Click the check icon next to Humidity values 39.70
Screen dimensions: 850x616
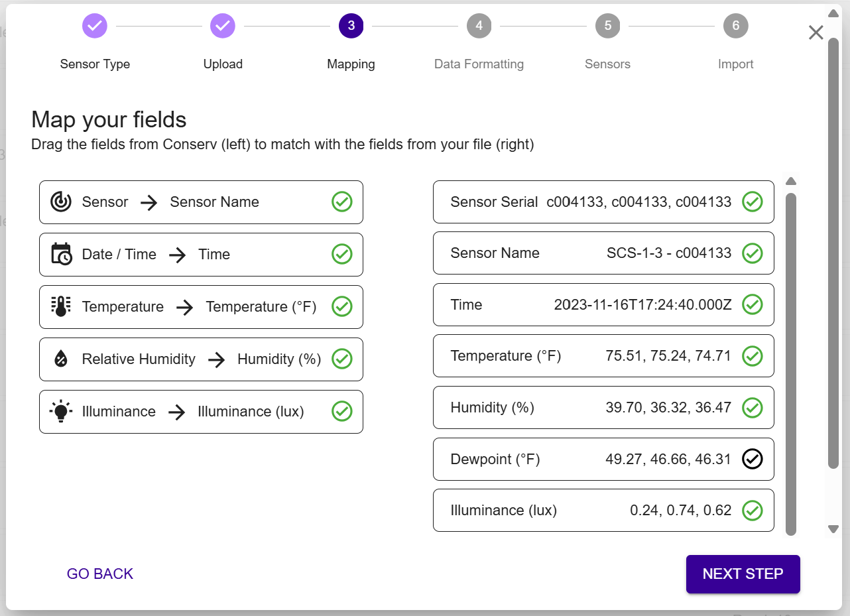coord(753,407)
